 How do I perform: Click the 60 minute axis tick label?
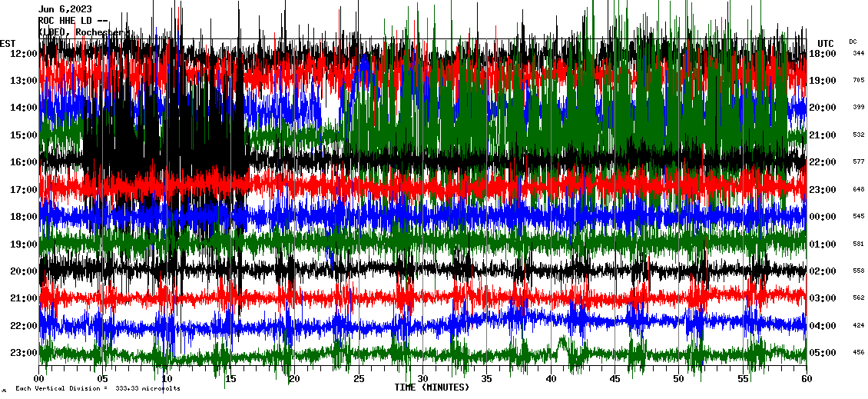(806, 379)
